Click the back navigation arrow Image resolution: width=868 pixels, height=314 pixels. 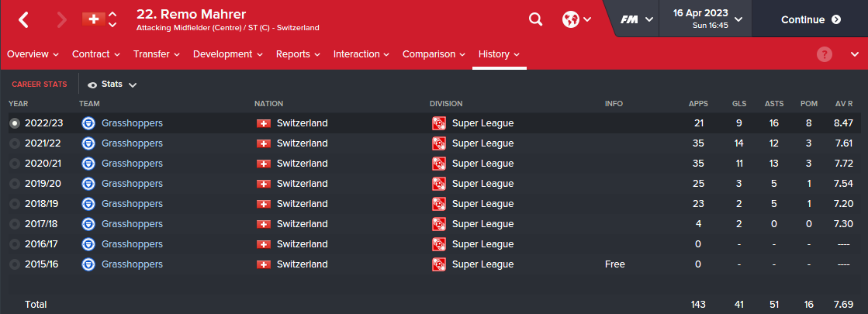(x=22, y=20)
